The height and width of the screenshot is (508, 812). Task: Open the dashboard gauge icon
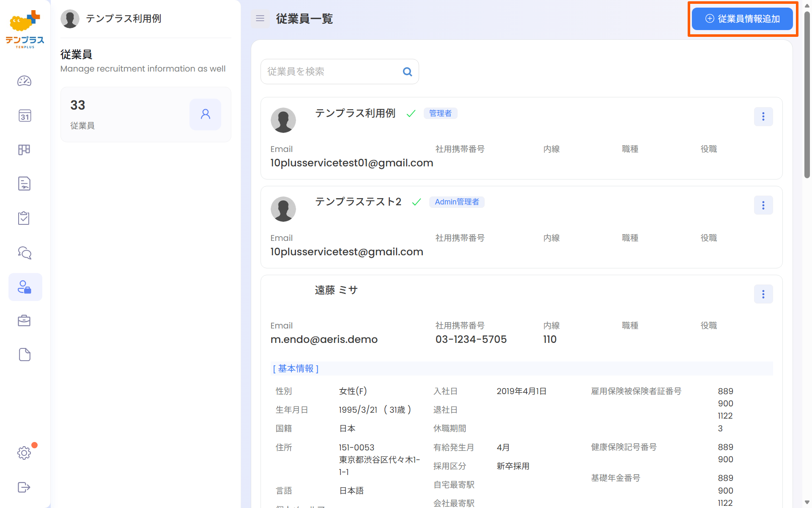click(x=25, y=81)
